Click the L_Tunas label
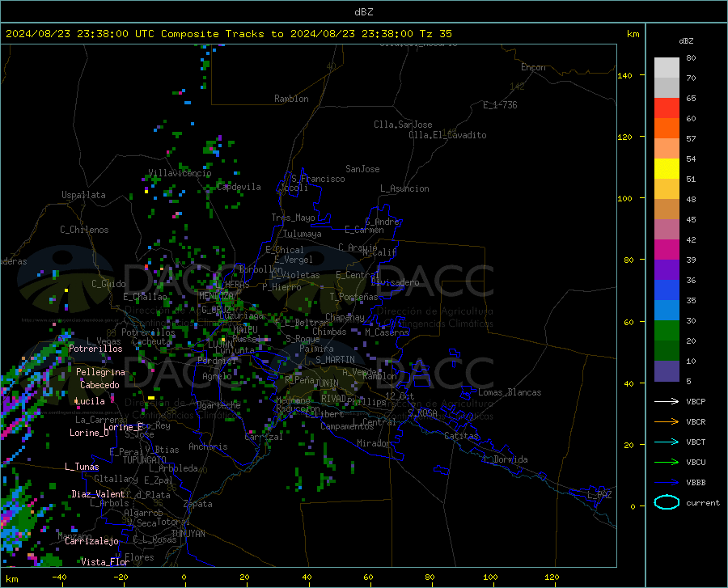The width and height of the screenshot is (728, 588). click(x=82, y=467)
